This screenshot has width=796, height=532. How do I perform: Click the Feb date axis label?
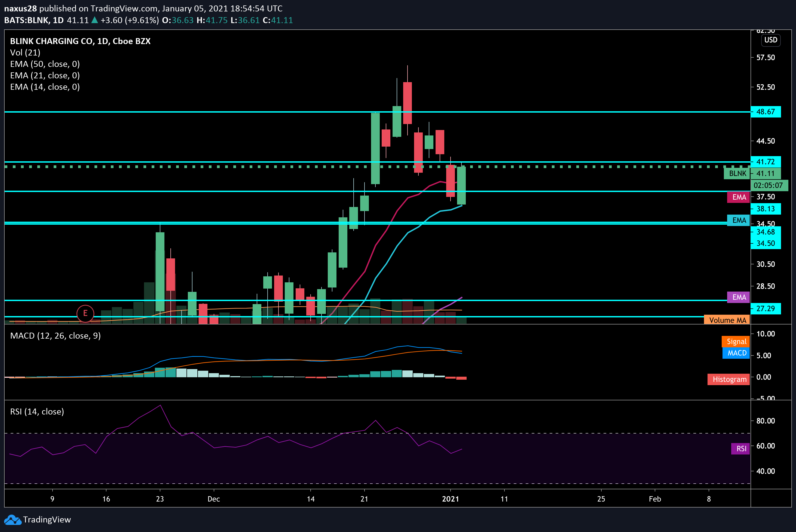[655, 499]
